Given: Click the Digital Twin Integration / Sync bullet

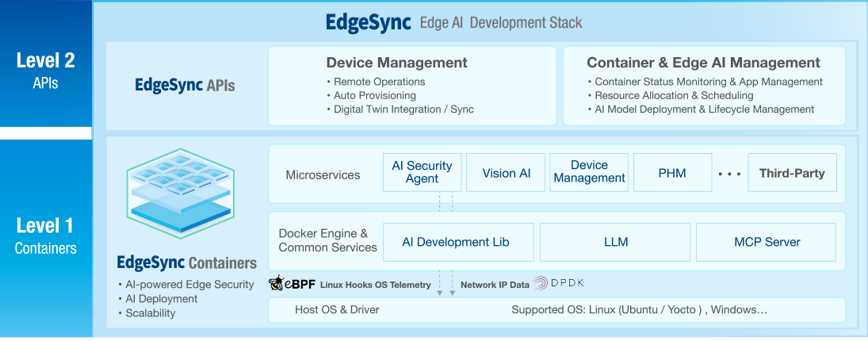Looking at the screenshot, I should coord(403,109).
